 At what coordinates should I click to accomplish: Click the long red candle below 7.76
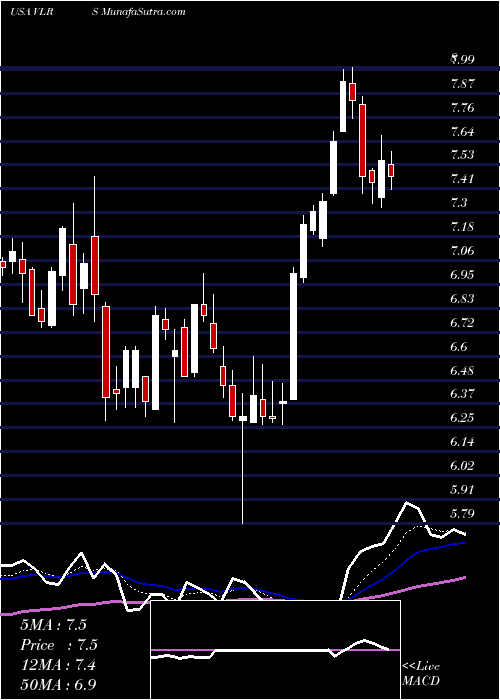(x=362, y=141)
